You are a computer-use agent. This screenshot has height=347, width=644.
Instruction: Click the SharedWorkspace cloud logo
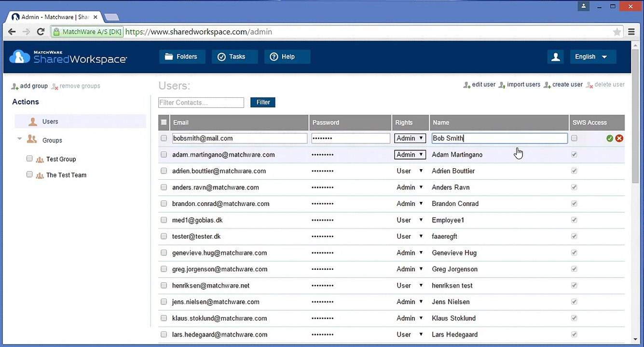(x=20, y=57)
